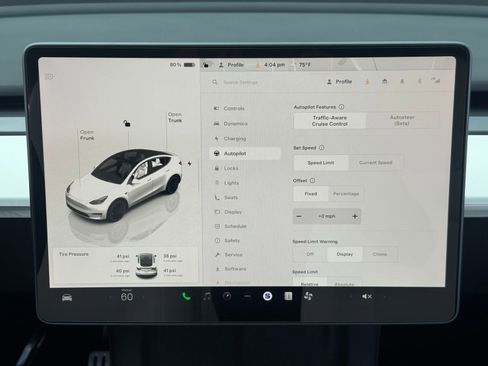Focus the Search Settings field
This screenshot has width=488, height=366.
[x=240, y=82]
